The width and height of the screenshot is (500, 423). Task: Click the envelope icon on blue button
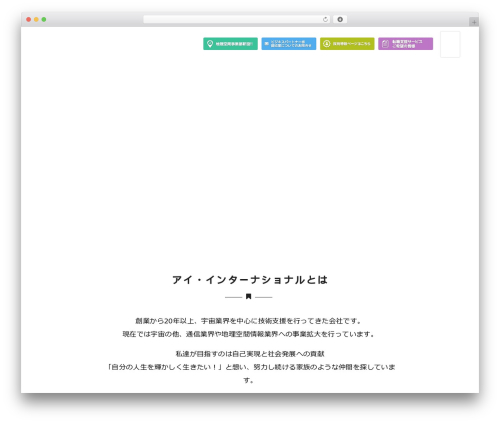tap(267, 44)
